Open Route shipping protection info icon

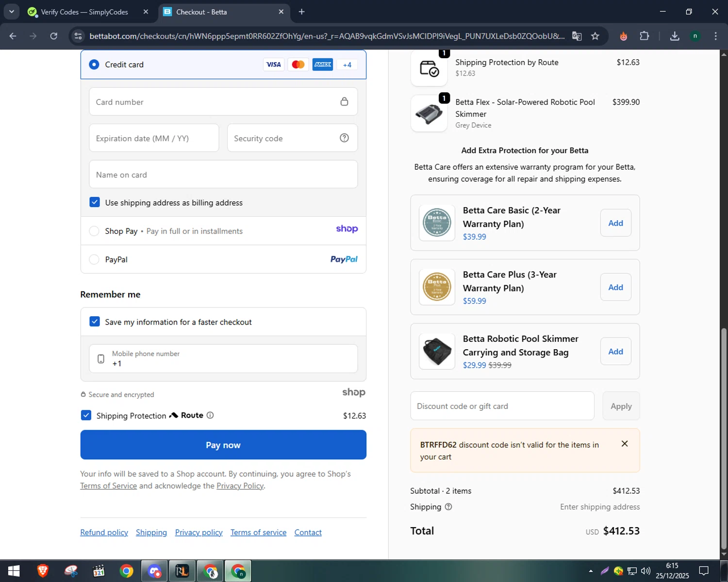[x=210, y=415]
